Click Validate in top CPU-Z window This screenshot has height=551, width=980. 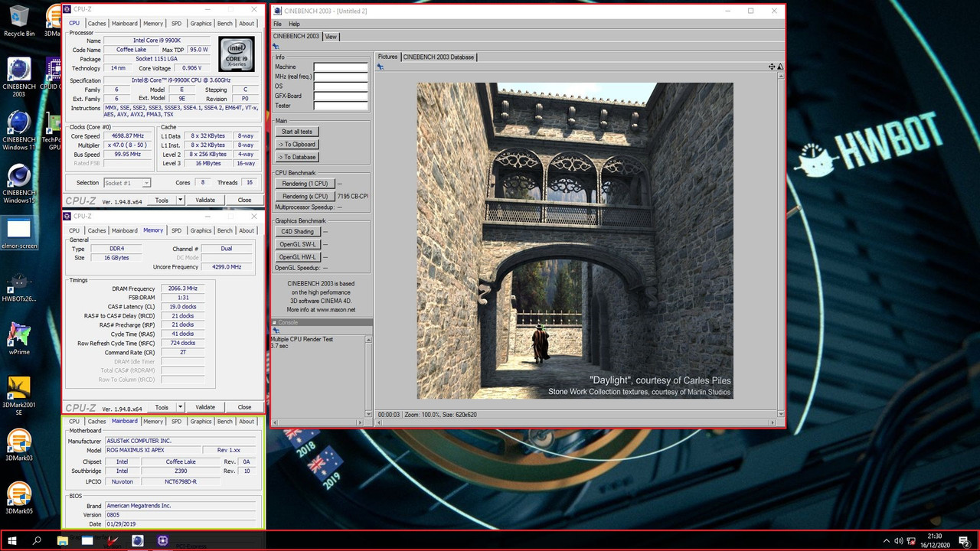point(205,200)
